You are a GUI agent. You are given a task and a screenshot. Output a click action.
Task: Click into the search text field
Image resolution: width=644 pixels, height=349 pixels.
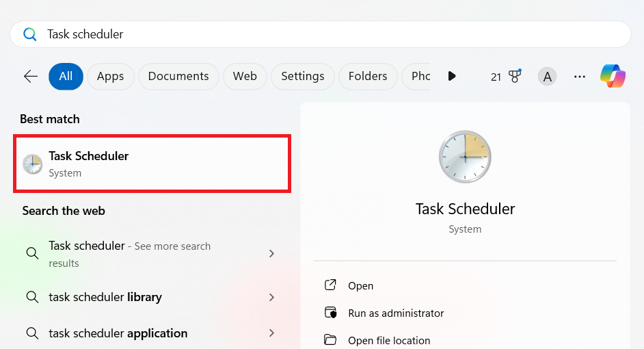click(x=328, y=34)
